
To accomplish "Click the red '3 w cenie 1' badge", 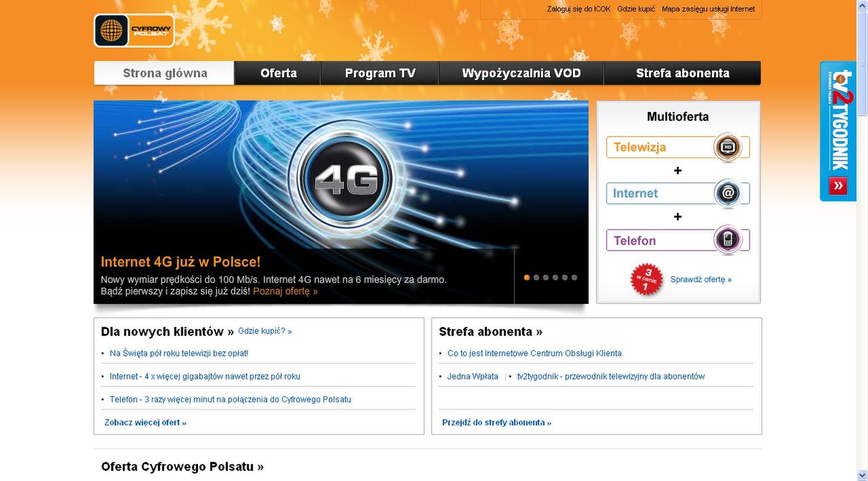I will 646,279.
